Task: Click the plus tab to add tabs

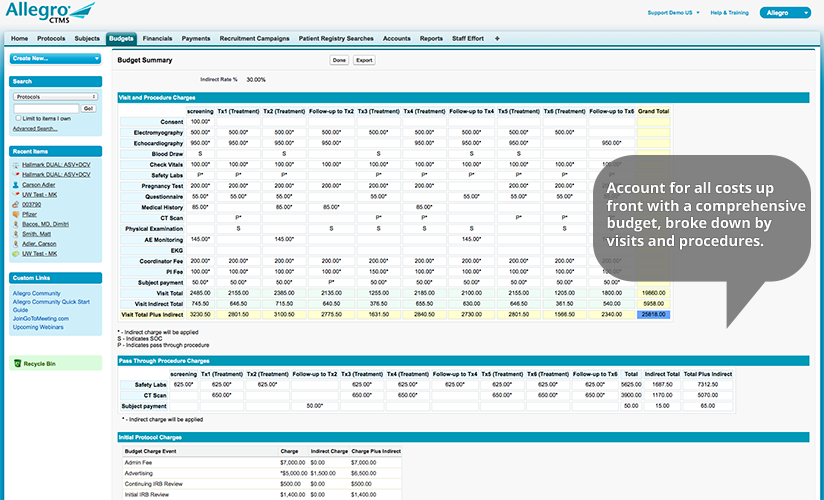Action: click(x=497, y=38)
